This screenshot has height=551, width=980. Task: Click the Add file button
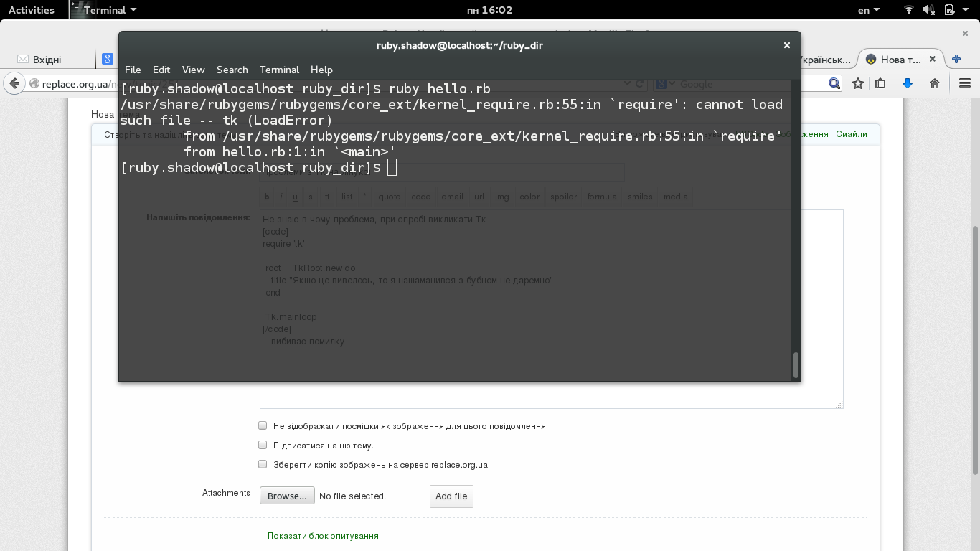click(x=451, y=496)
